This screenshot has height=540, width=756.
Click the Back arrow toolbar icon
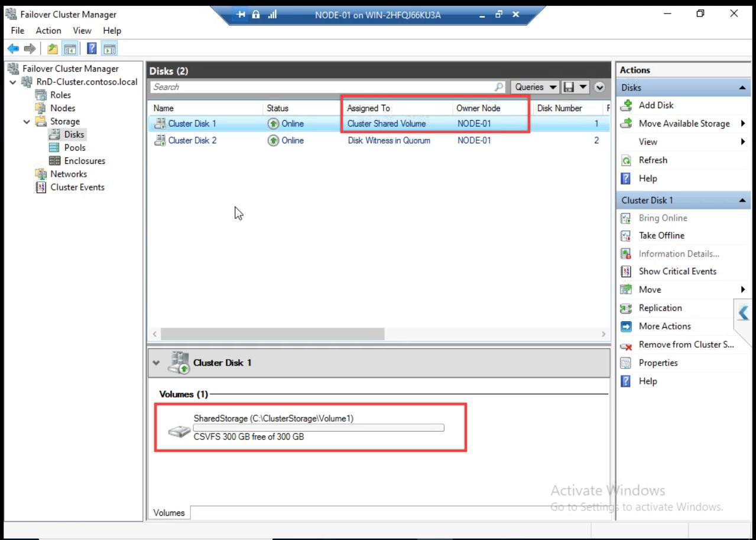[x=12, y=49]
